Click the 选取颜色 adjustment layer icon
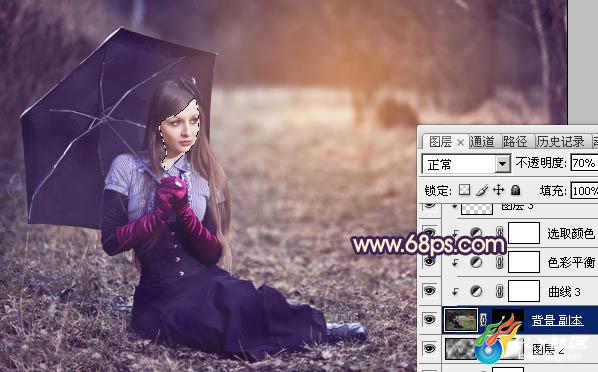This screenshot has width=598, height=372. click(476, 232)
